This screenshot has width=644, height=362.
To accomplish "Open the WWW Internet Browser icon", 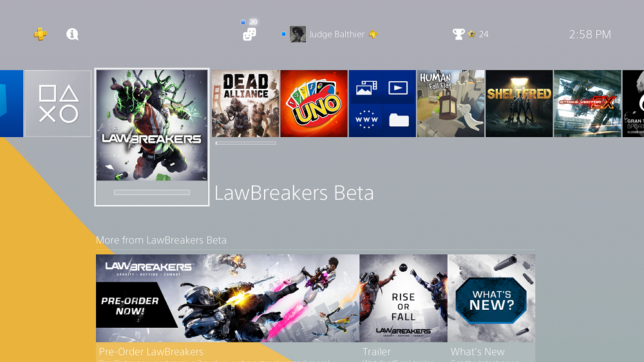I will pos(366,120).
